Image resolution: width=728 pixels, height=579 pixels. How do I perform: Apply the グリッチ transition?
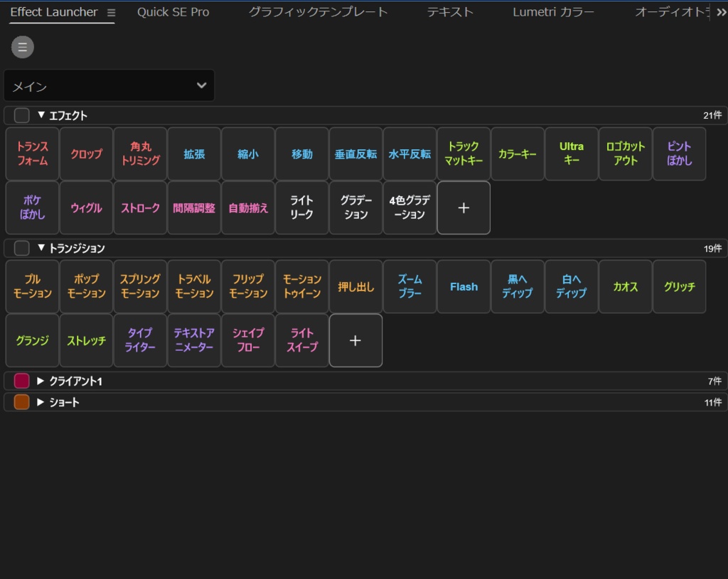pos(679,286)
